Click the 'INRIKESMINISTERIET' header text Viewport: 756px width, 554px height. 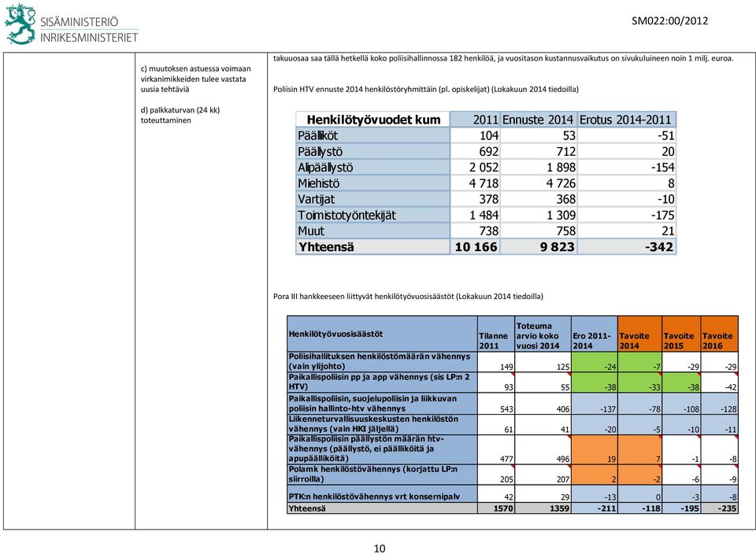[x=89, y=38]
